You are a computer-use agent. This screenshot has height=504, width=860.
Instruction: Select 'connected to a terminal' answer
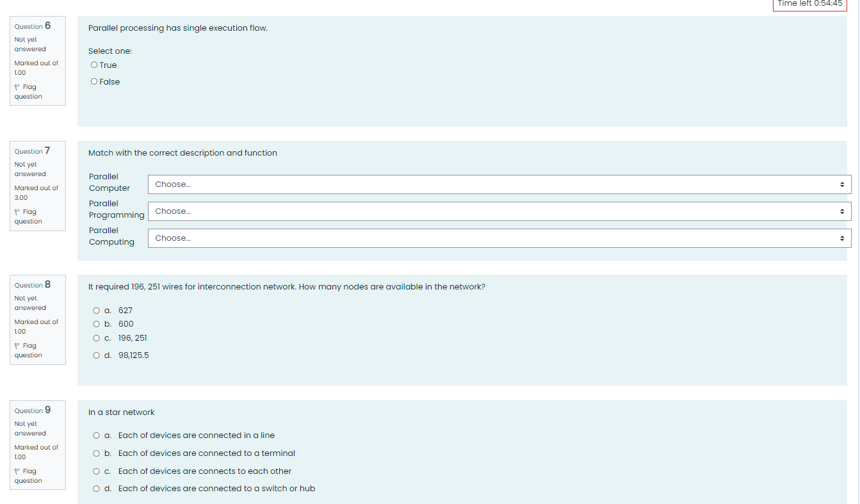(x=97, y=453)
